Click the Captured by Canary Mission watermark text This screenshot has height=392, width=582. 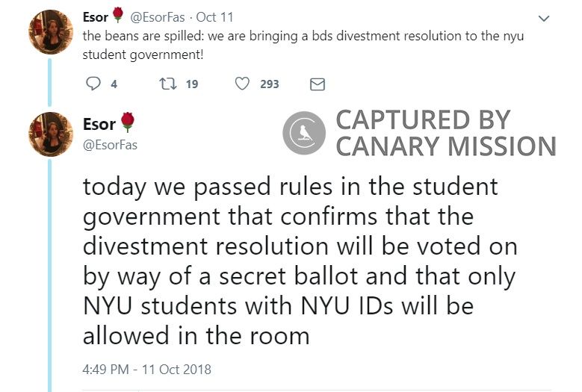tap(445, 134)
